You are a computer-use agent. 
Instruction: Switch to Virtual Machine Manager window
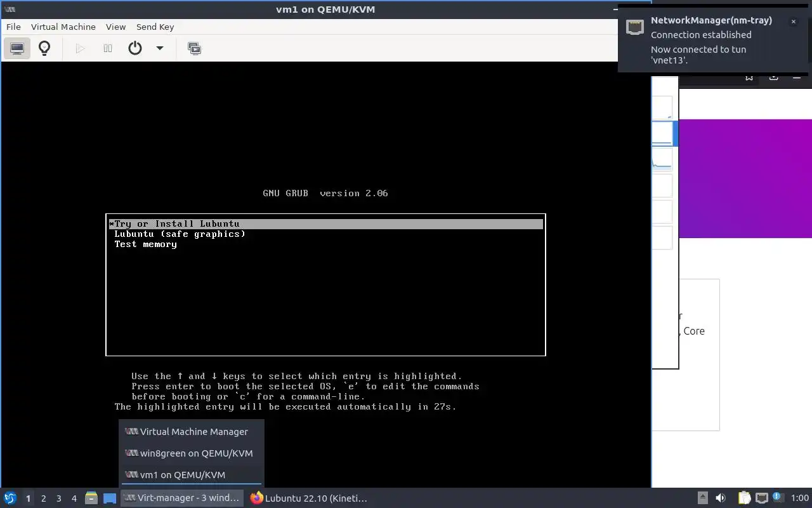pos(192,432)
